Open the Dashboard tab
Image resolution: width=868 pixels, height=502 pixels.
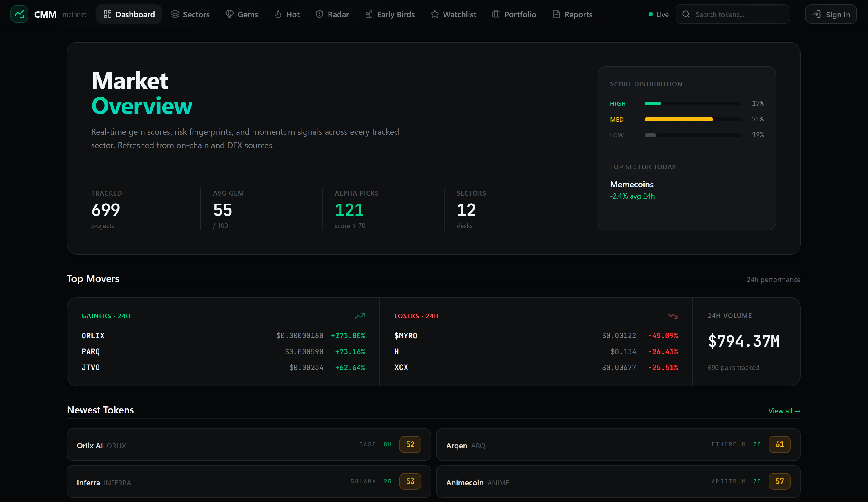(129, 14)
